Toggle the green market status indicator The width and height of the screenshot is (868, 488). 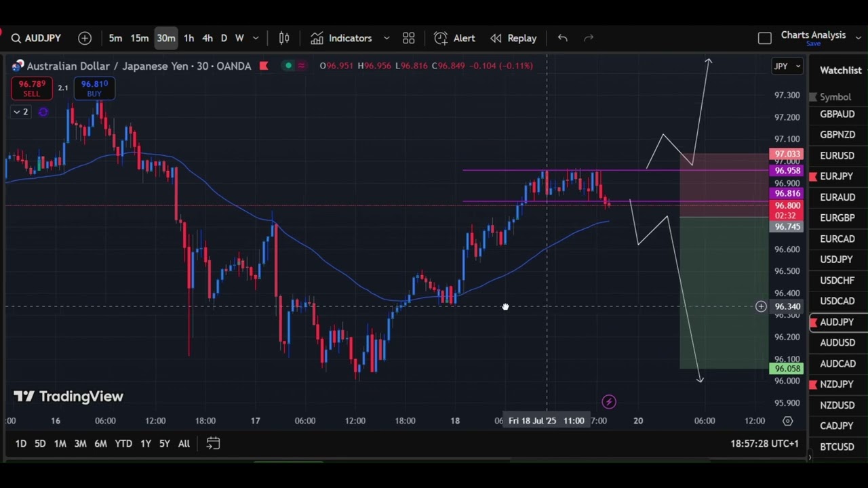click(289, 66)
